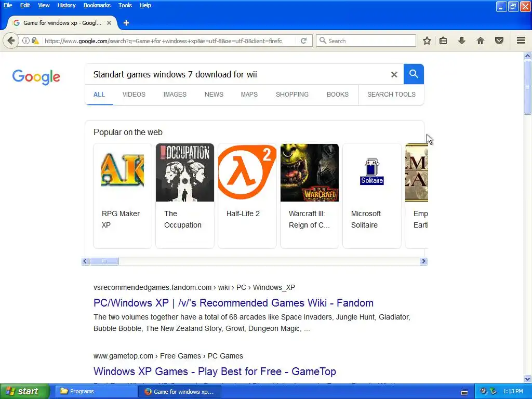
Task: Open the Firefox hamburger menu
Action: 521,41
